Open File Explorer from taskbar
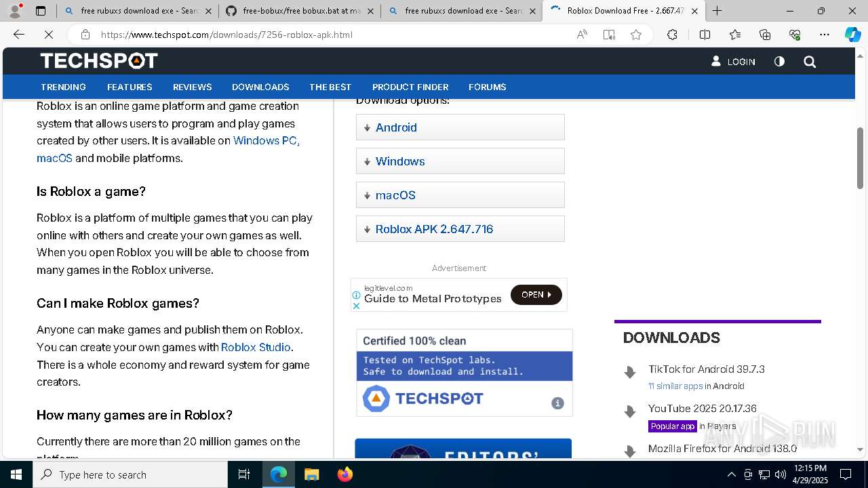The width and height of the screenshot is (868, 488). click(x=311, y=474)
